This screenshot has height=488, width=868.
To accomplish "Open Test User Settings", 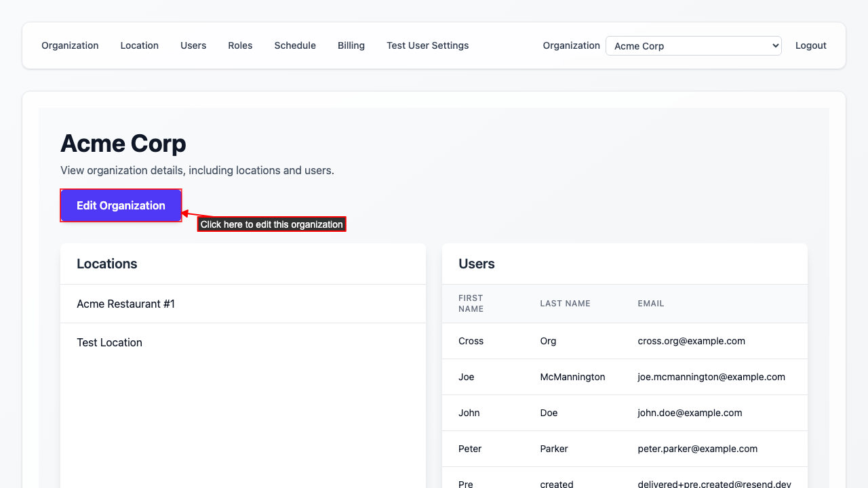I will (x=427, y=45).
